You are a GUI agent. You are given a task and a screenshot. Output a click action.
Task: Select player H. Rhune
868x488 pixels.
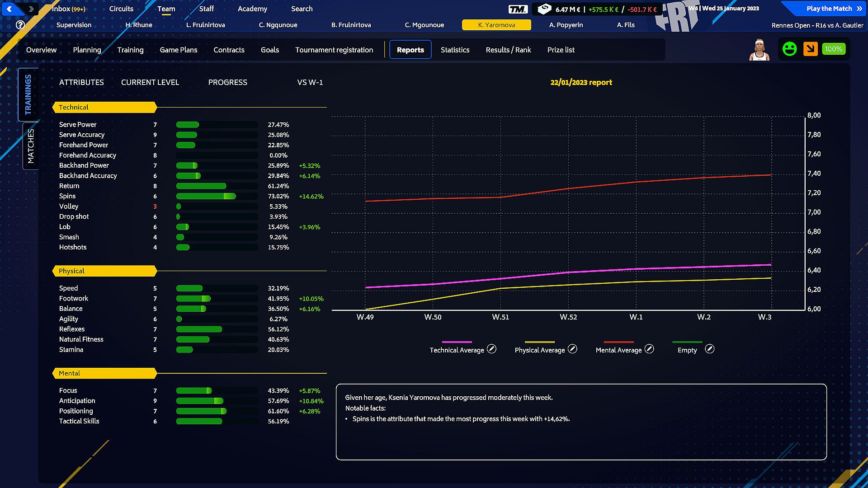(x=139, y=25)
